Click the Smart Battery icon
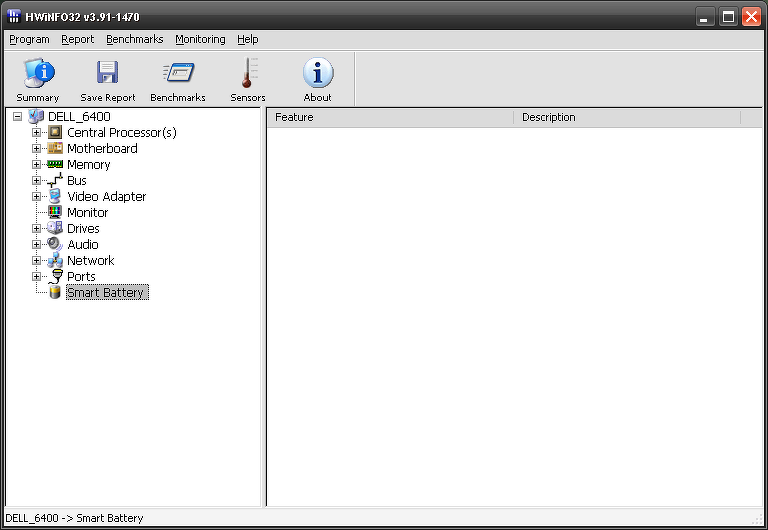The height and width of the screenshot is (530, 768). (x=55, y=292)
